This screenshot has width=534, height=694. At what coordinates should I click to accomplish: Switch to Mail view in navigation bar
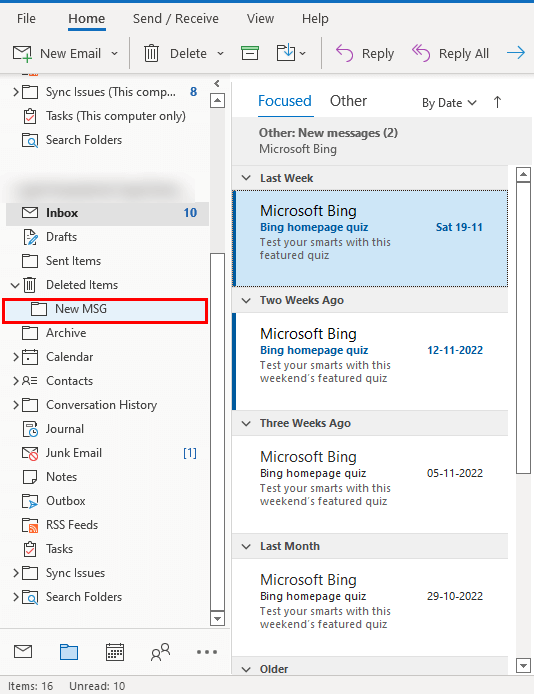[x=23, y=652]
